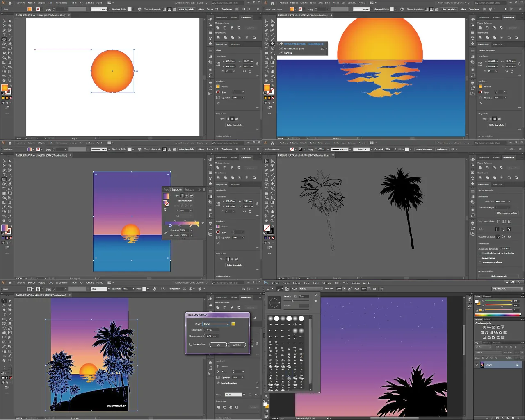Toggle Escalar vértices checkbox in palm-silhouette window
Screen dimensions: 525x420
(x=480, y=258)
